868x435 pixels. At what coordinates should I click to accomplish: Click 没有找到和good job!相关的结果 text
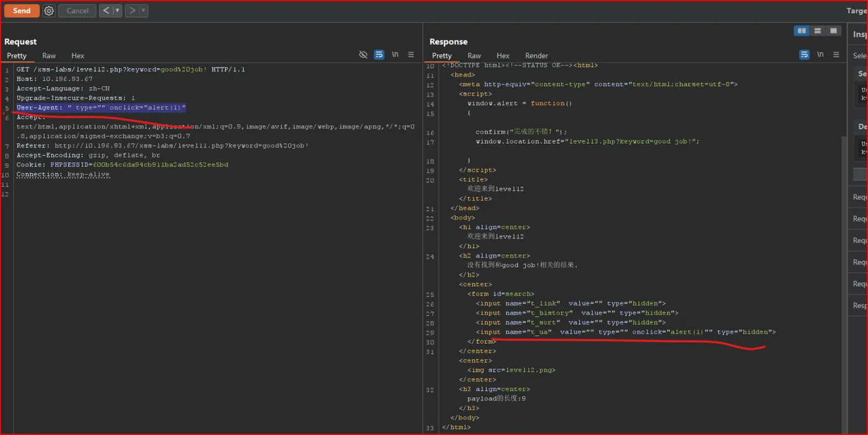point(523,265)
